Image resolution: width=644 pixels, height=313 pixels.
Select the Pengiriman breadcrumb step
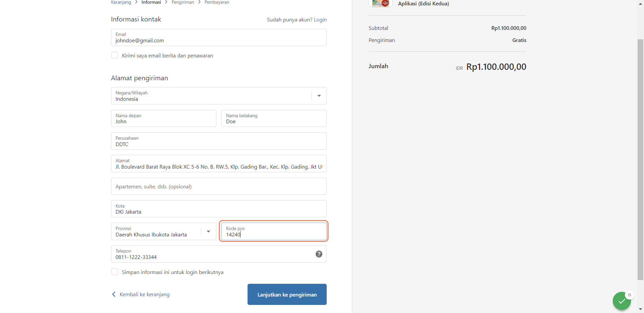[183, 2]
